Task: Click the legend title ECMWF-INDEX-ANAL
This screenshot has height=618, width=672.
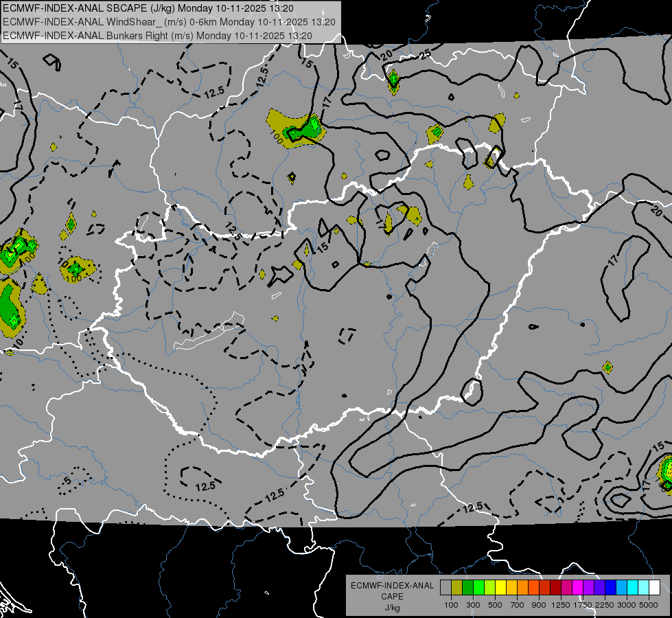Action: [392, 586]
